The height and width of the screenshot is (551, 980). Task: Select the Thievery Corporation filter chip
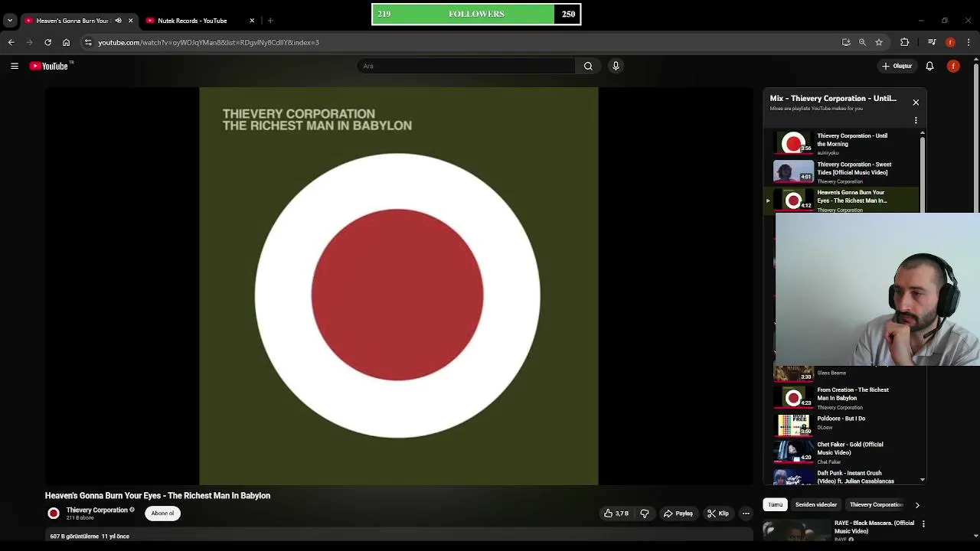pyautogui.click(x=876, y=505)
